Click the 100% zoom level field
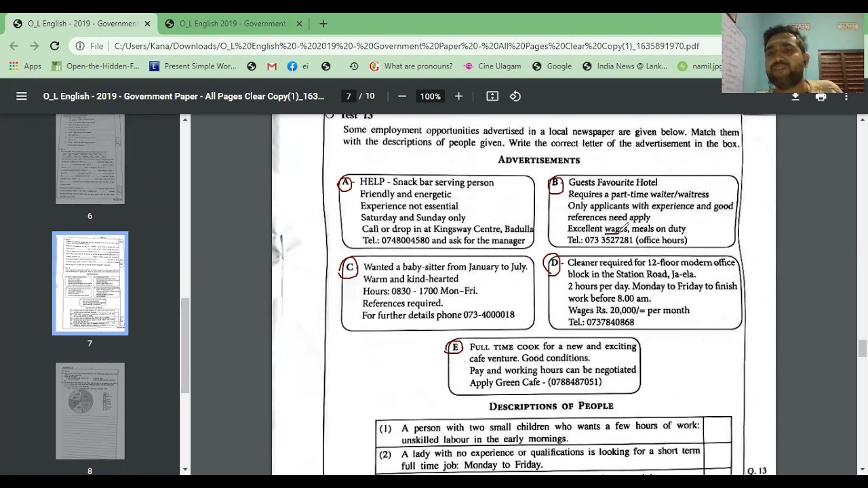The width and height of the screenshot is (868, 488). pyautogui.click(x=431, y=96)
